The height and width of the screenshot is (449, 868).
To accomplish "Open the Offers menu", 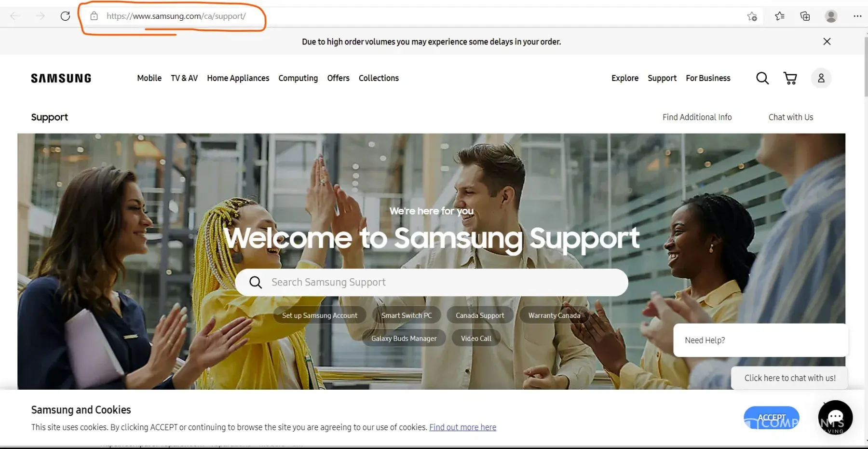I will point(339,78).
